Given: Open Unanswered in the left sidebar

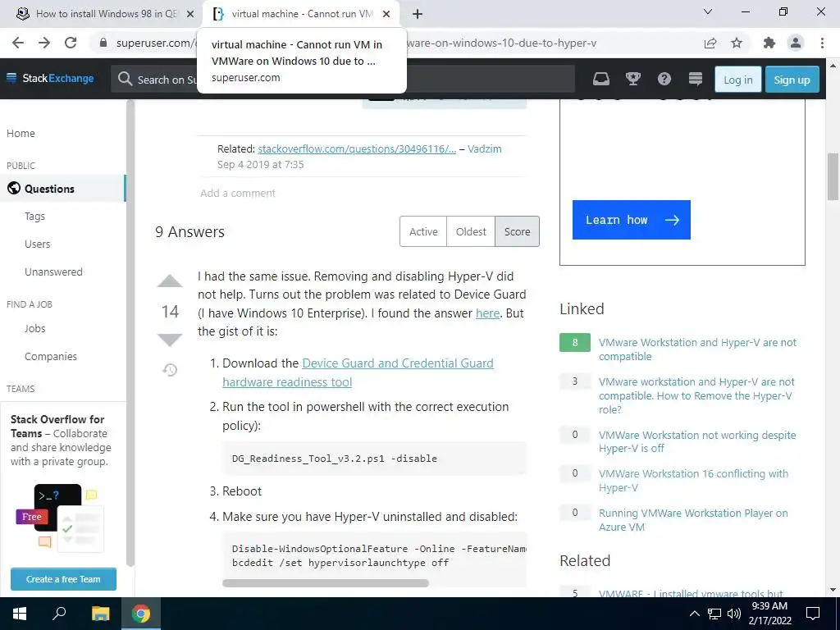Looking at the screenshot, I should click(53, 272).
